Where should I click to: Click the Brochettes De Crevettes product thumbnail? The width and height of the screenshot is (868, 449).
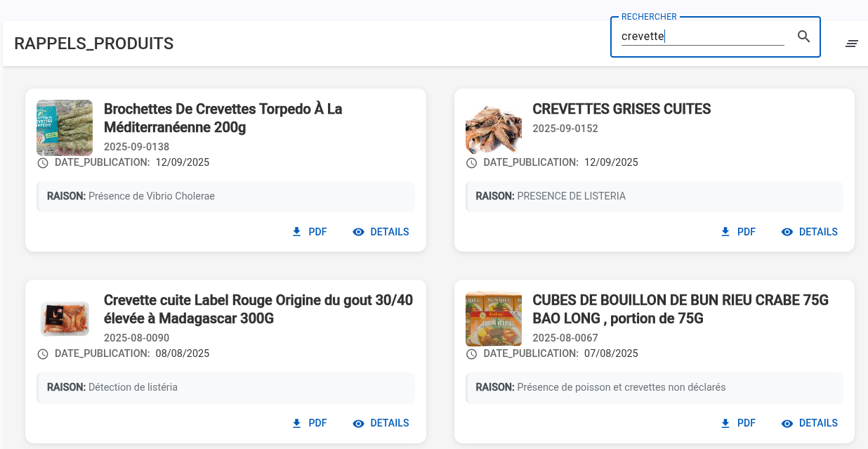tap(65, 127)
